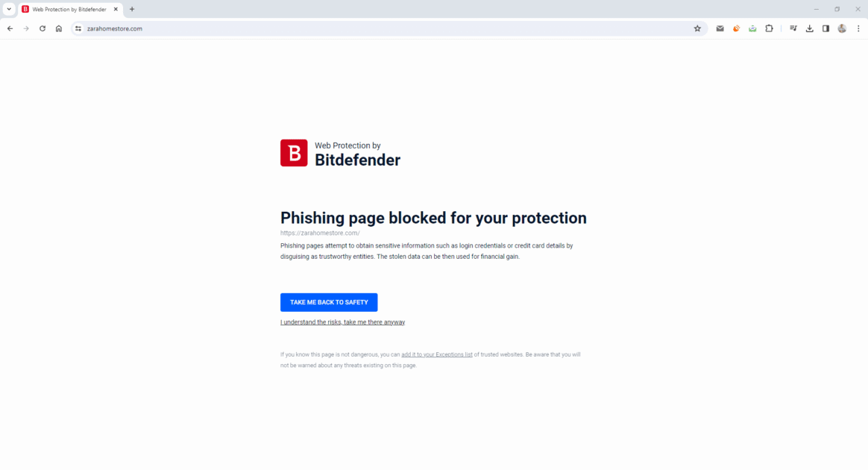
Task: Click the address bar URL field
Action: 373,28
